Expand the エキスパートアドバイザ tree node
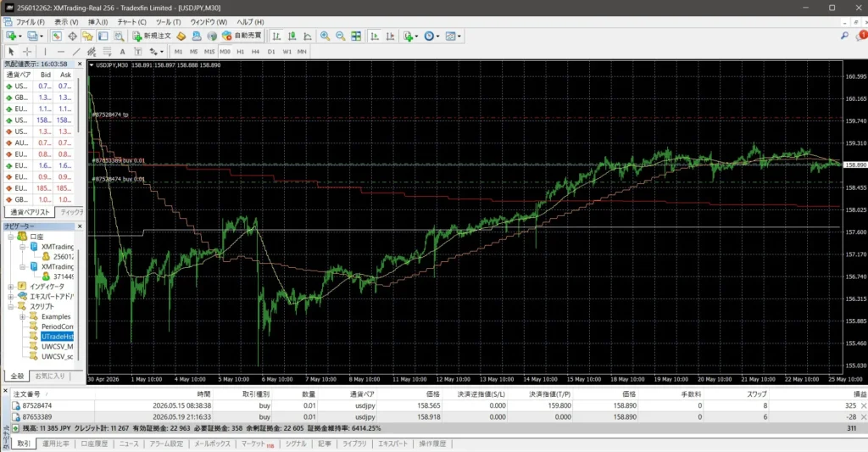 (x=10, y=296)
